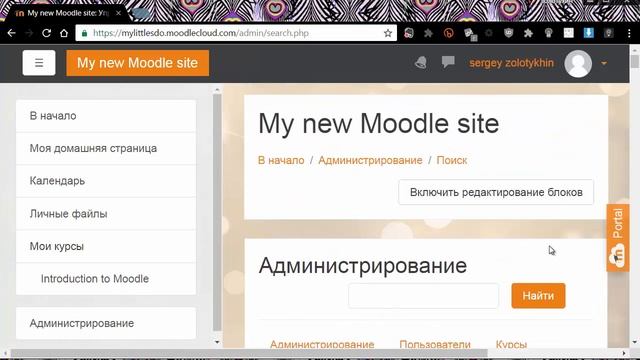
Task: Switch to Администрирование settings tab
Action: click(x=322, y=344)
